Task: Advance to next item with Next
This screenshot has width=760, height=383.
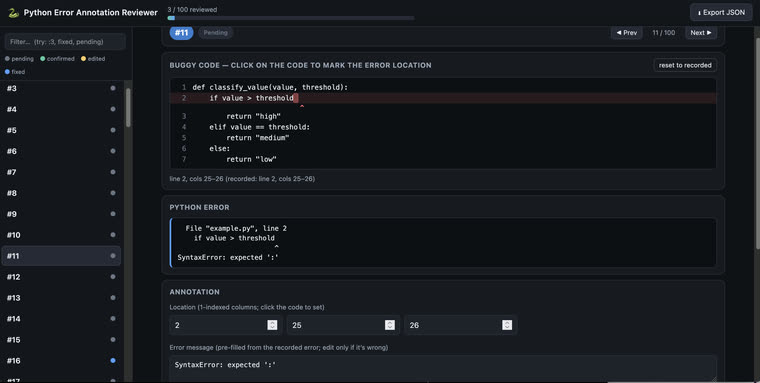Action: [x=701, y=32]
